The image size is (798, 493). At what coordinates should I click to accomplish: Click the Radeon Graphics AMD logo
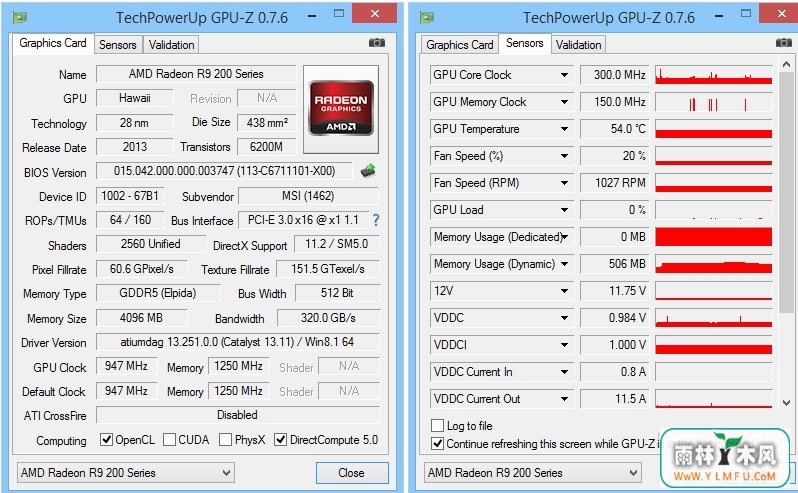341,108
